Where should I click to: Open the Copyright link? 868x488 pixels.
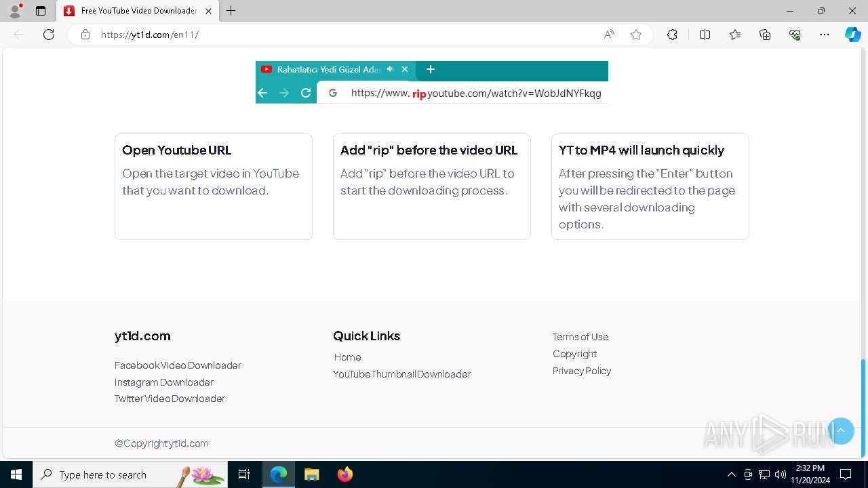coord(574,354)
